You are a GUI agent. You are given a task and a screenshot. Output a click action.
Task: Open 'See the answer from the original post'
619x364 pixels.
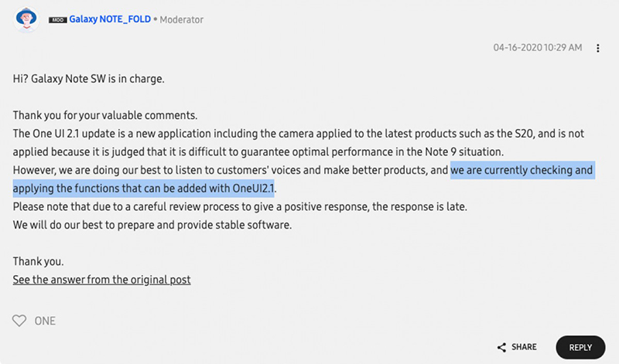(101, 279)
